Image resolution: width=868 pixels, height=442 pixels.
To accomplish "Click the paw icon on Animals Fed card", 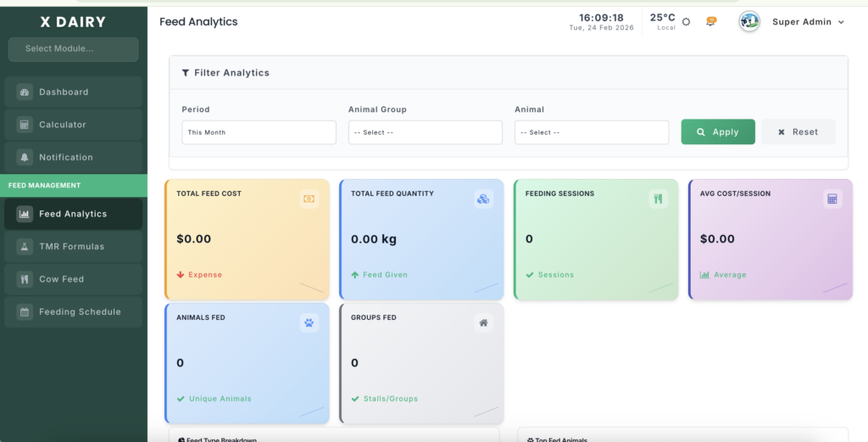I will click(x=309, y=322).
